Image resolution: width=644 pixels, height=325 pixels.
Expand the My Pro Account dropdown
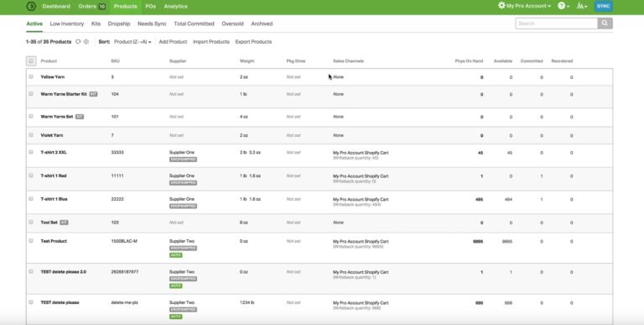528,6
